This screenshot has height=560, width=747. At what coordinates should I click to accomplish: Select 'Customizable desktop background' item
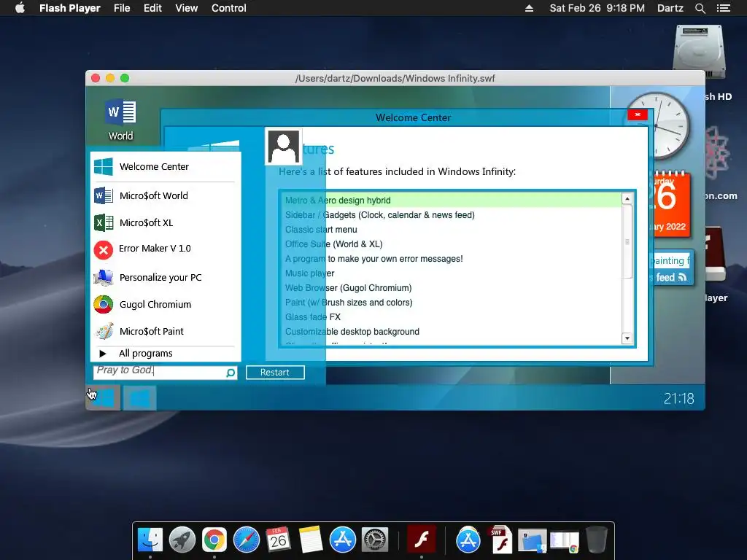(452, 332)
